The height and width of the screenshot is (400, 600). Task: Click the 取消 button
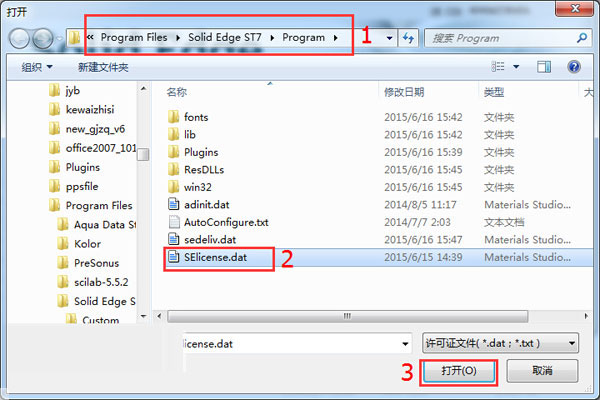click(x=542, y=371)
